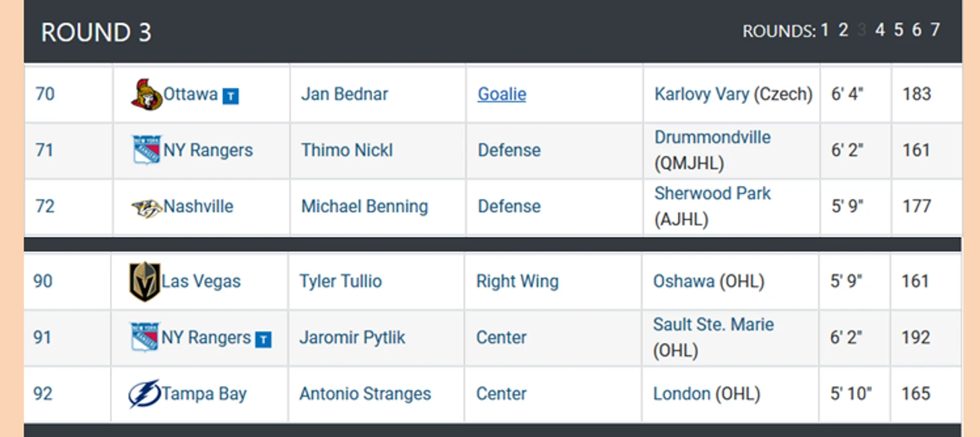Jump to Round 1 in rounds navigation
The image size is (980, 437).
pos(824,30)
